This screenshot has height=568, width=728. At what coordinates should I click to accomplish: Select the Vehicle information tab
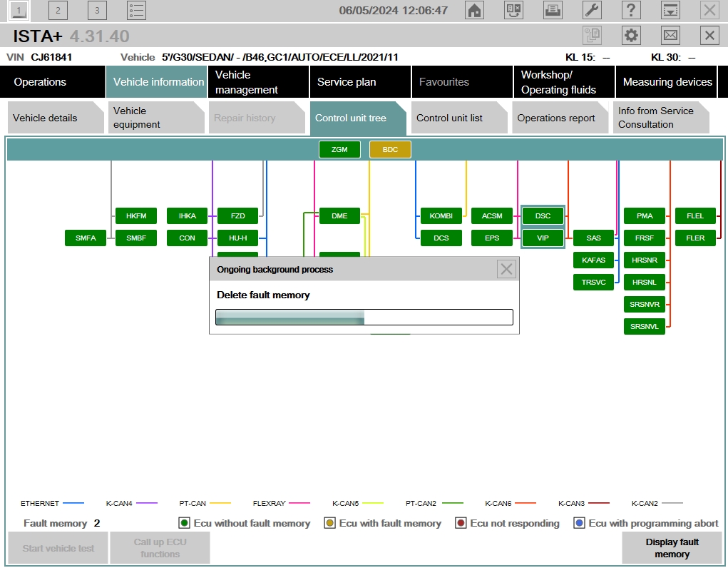(x=156, y=82)
